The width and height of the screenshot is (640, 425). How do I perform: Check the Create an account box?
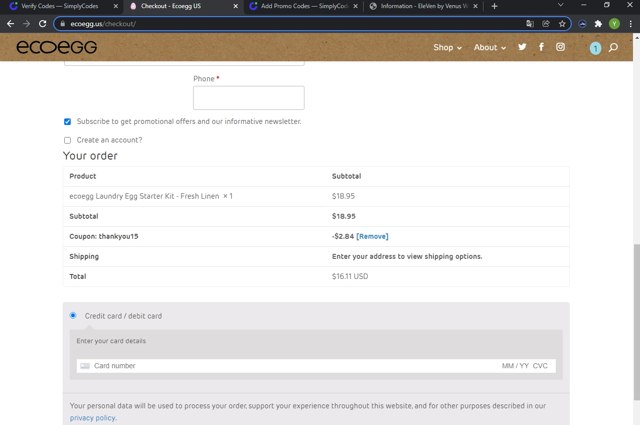pos(67,140)
